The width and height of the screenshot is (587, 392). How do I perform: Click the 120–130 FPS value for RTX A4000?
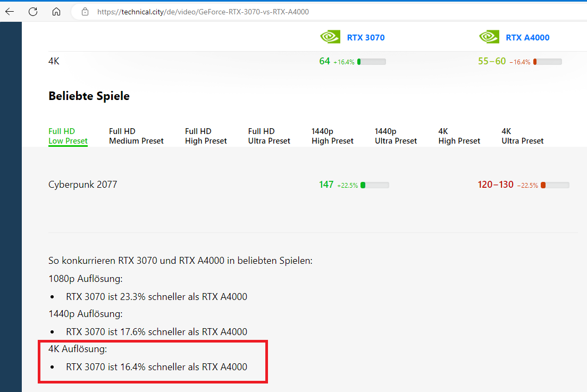496,185
